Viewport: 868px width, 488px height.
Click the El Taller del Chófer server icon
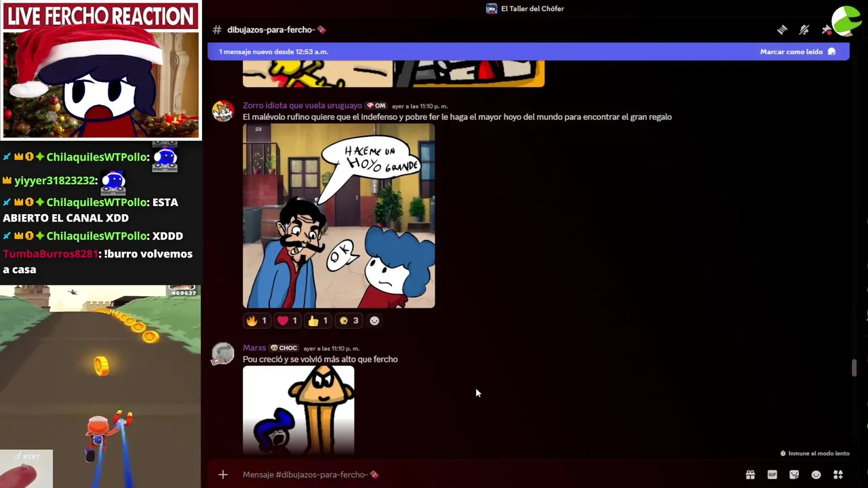[492, 9]
